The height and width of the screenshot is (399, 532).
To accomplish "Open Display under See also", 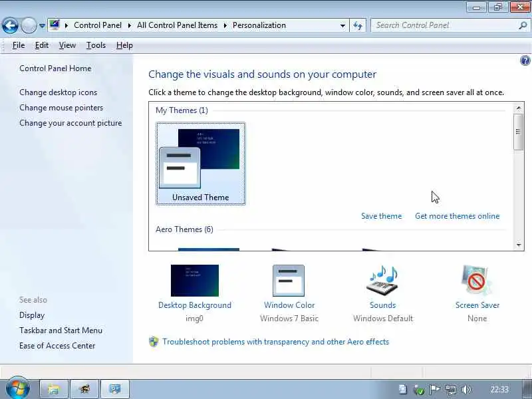I will click(x=32, y=315).
